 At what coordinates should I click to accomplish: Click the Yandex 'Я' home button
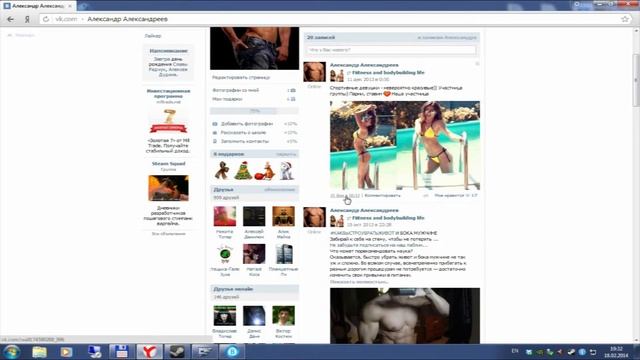pyautogui.click(x=27, y=19)
